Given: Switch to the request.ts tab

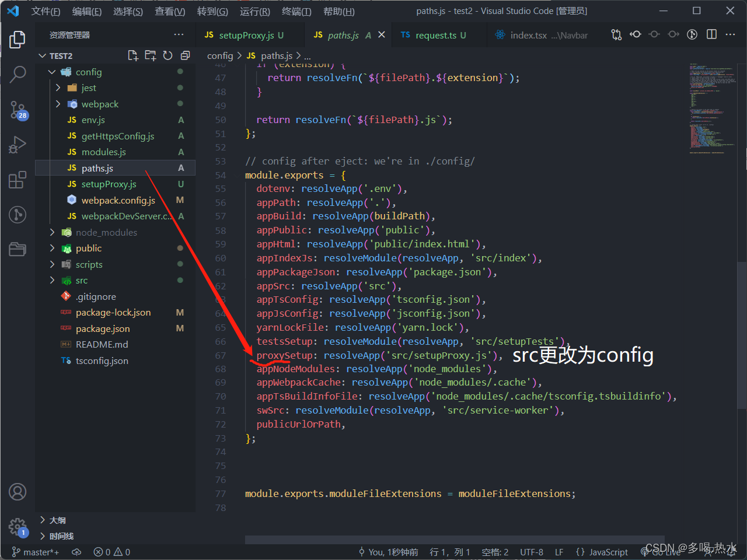Looking at the screenshot, I should (x=440, y=35).
